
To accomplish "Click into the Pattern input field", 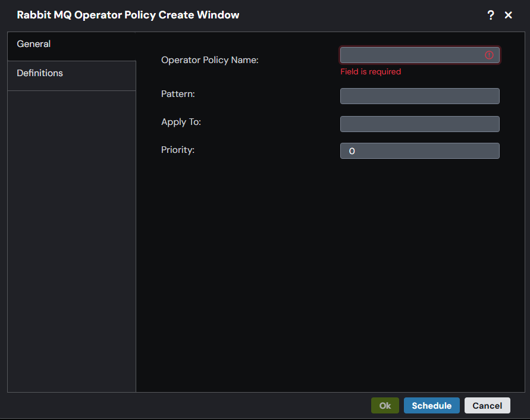I will click(420, 96).
